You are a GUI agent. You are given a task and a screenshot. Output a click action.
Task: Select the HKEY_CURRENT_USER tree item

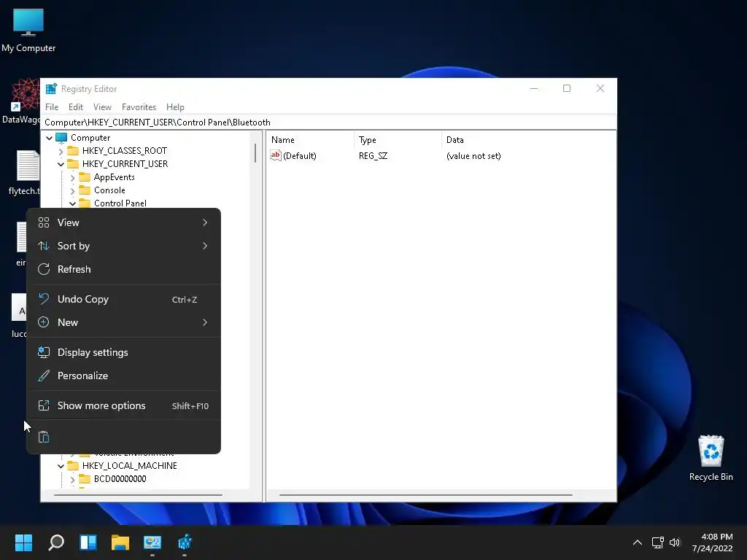tap(125, 164)
